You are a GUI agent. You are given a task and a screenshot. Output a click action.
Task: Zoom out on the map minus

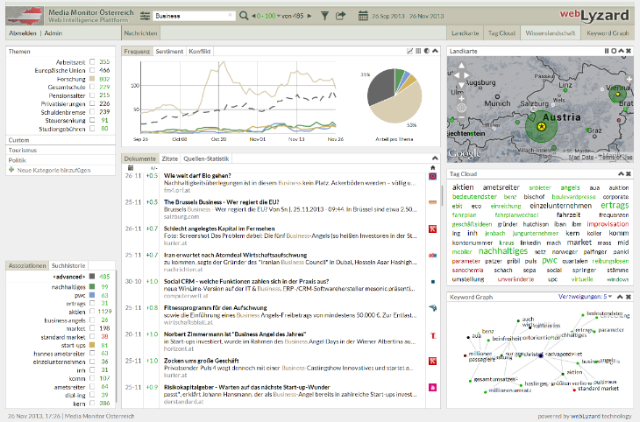click(461, 117)
